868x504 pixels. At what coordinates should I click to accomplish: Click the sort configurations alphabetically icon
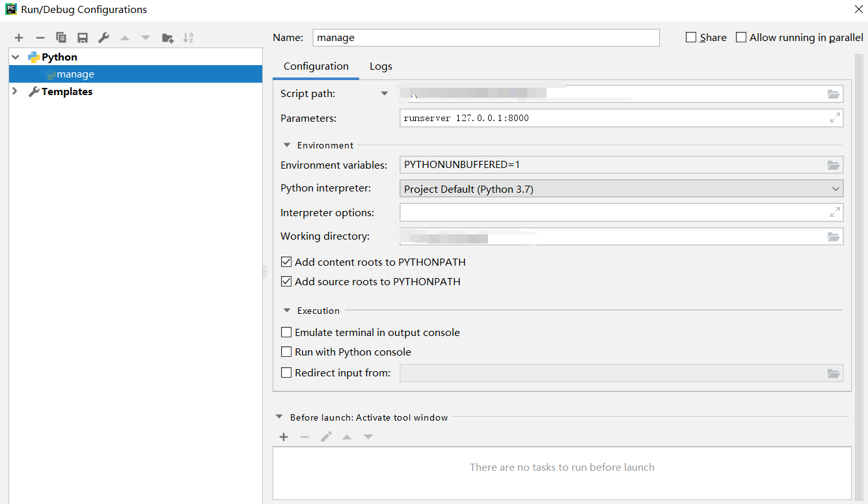[x=188, y=38]
